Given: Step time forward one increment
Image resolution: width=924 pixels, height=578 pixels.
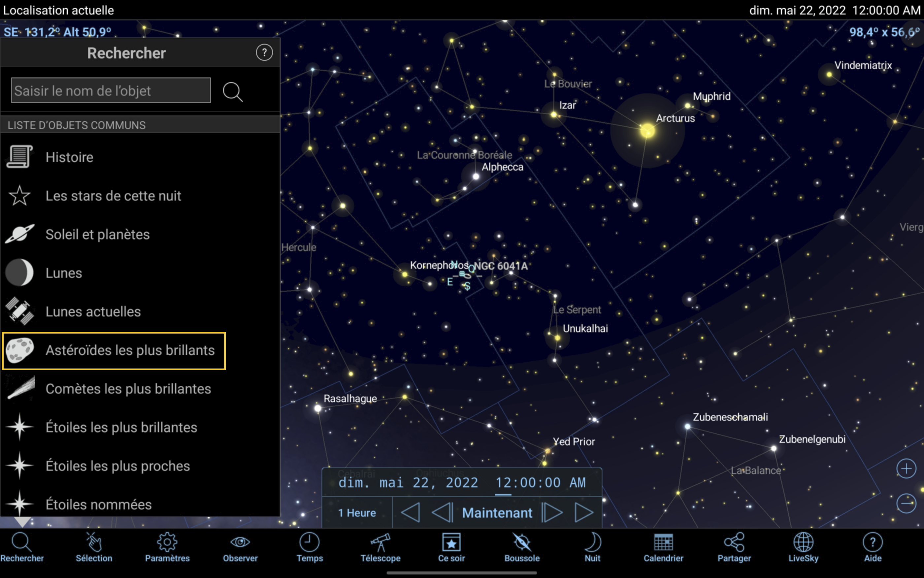Looking at the screenshot, I should (x=552, y=513).
